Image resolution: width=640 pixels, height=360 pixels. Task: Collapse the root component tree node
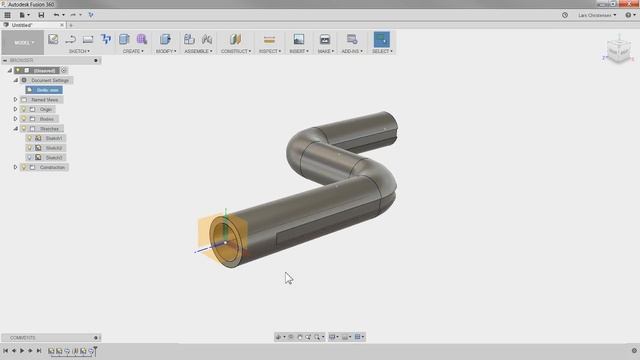pos(10,71)
